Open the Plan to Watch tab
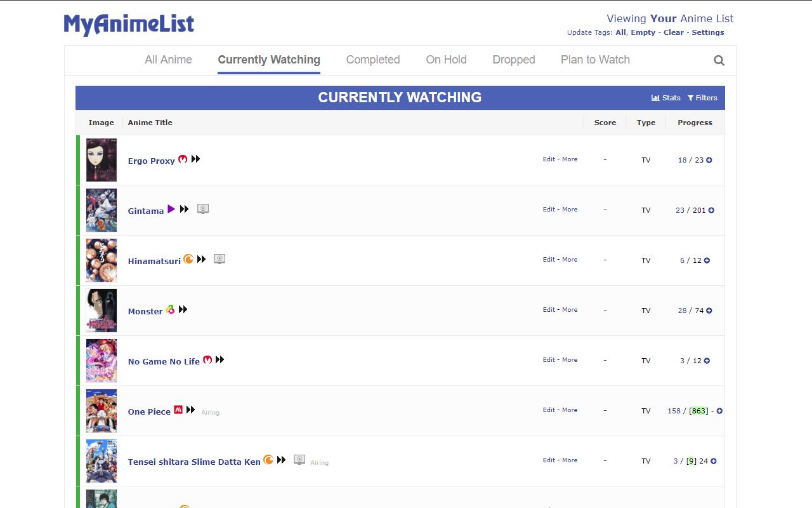 tap(595, 60)
